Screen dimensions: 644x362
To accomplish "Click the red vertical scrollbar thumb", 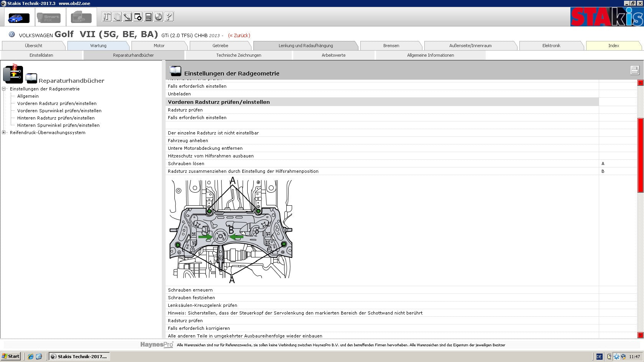I will tap(640, 155).
